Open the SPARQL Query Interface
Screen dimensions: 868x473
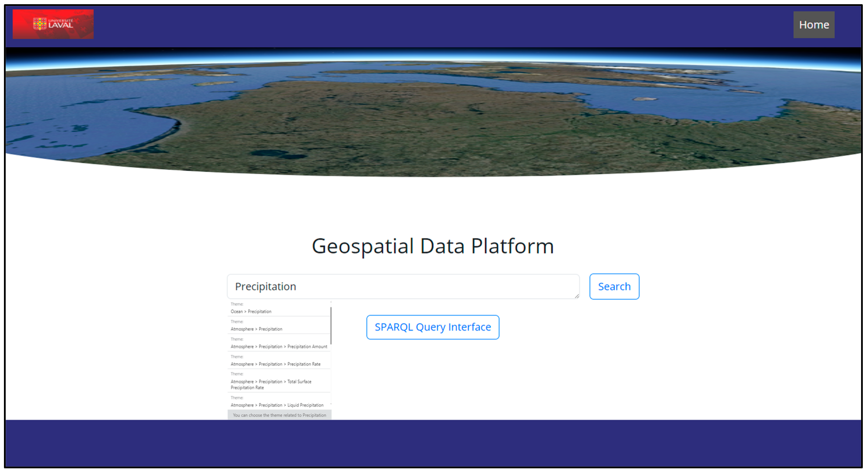pyautogui.click(x=433, y=327)
